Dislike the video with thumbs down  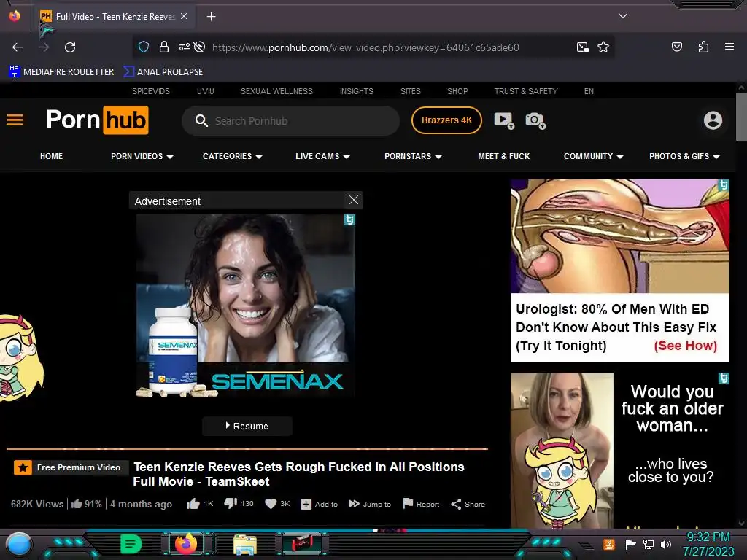tap(231, 503)
